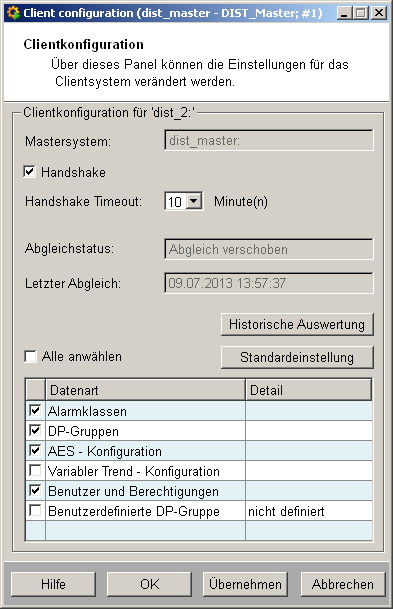Click the Historische Auswertung button
Viewport: 393px width, 609px height.
pyautogui.click(x=297, y=324)
